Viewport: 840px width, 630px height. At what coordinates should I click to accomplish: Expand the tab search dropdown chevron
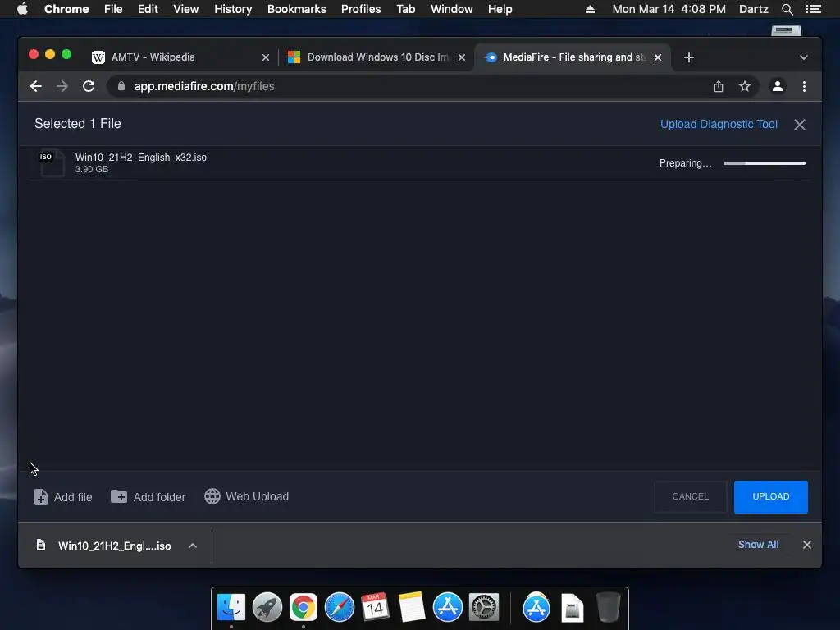click(804, 57)
